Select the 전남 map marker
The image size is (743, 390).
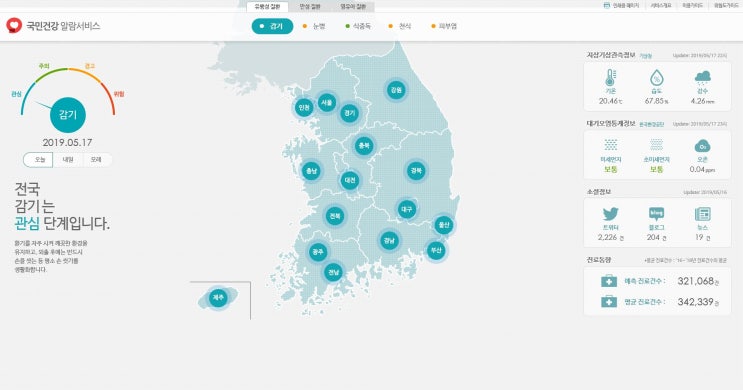(333, 272)
